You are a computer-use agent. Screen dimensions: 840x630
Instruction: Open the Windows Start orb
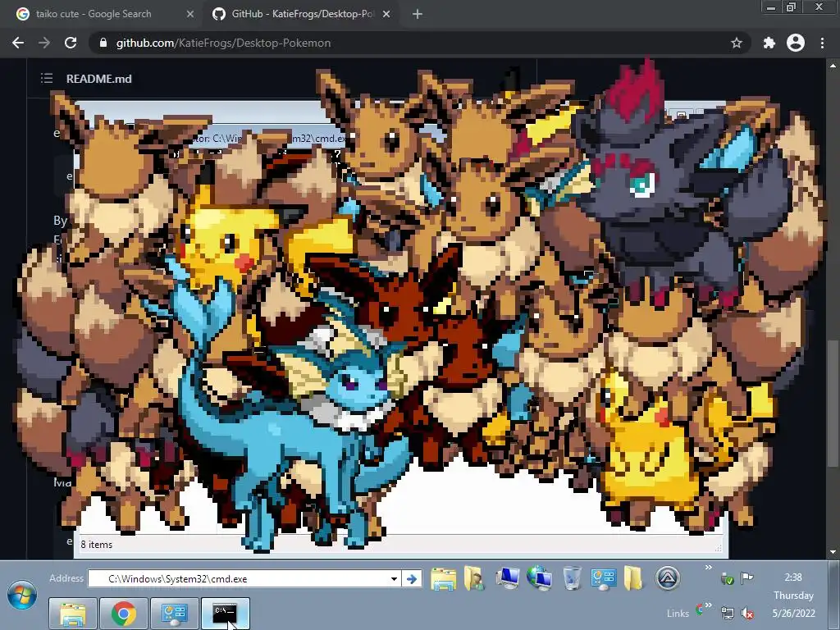pyautogui.click(x=22, y=596)
